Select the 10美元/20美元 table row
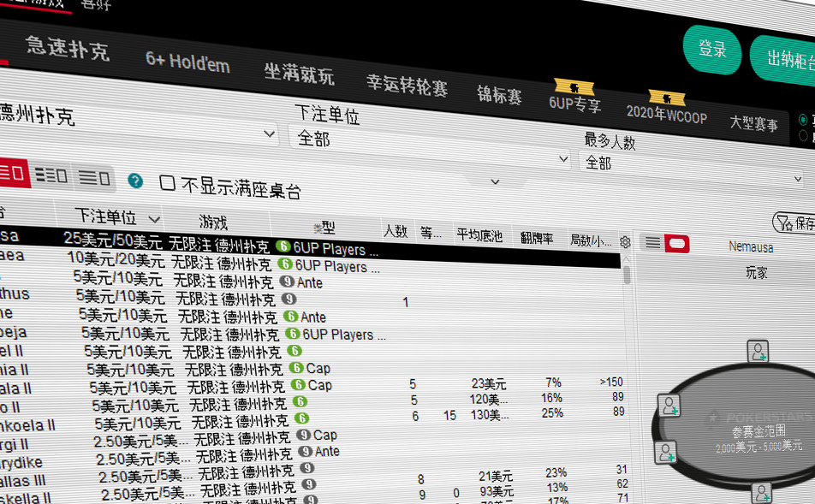This screenshot has height=504, width=815. (310, 264)
